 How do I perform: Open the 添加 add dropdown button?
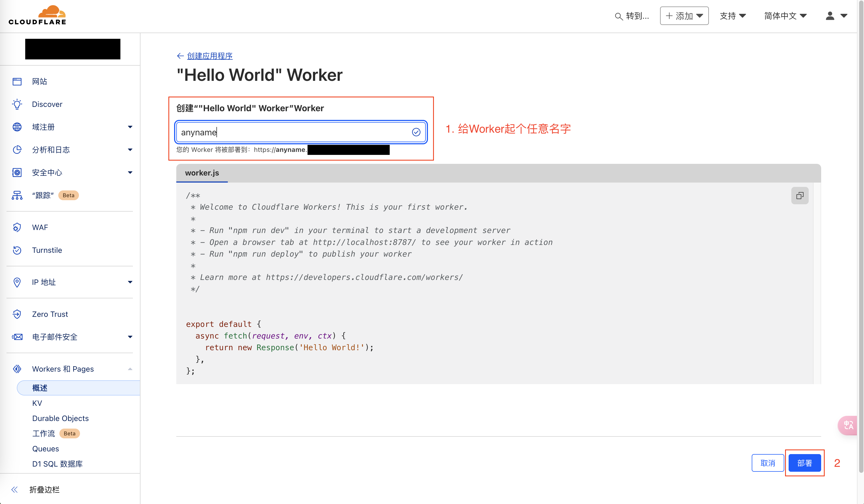tap(684, 16)
